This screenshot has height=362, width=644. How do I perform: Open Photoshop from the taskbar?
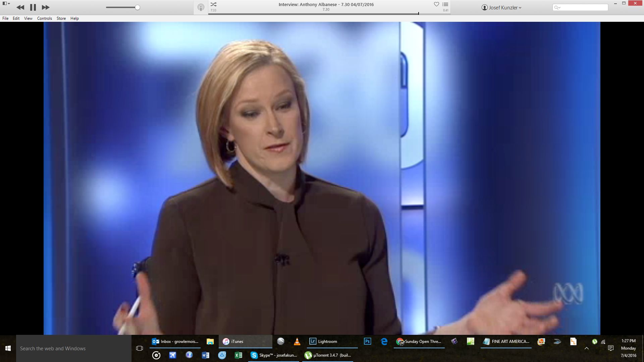pos(367,342)
